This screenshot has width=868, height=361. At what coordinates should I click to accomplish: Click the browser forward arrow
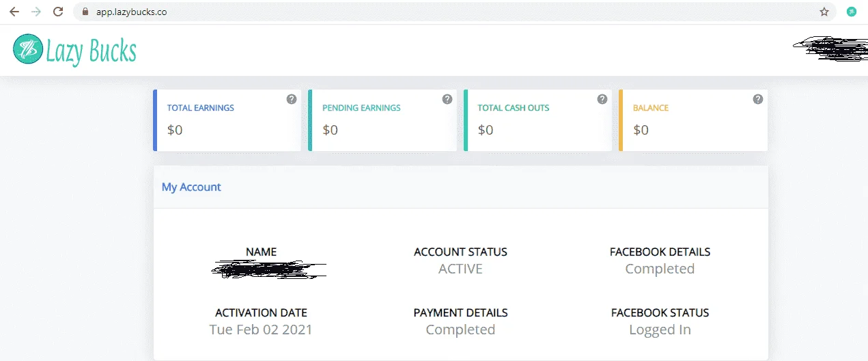[36, 12]
